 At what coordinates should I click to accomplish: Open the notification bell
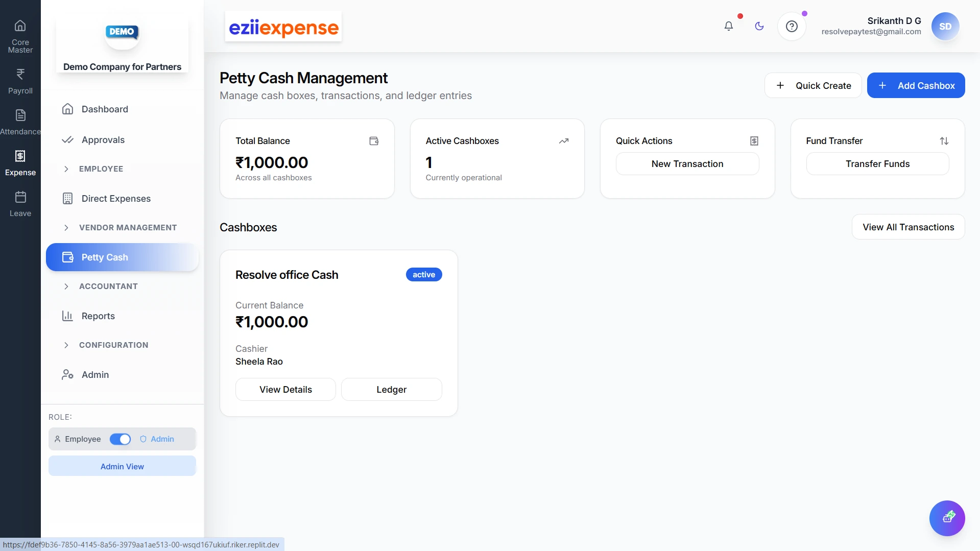[728, 26]
